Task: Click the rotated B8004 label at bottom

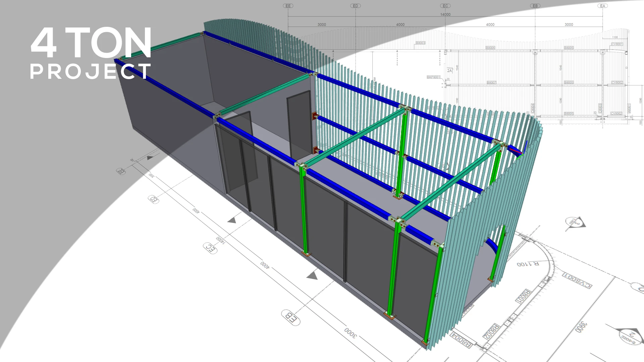Action: 460,341
